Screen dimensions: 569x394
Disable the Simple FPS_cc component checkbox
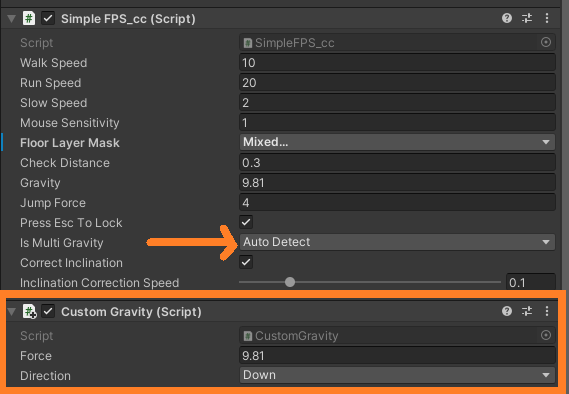pyautogui.click(x=48, y=18)
